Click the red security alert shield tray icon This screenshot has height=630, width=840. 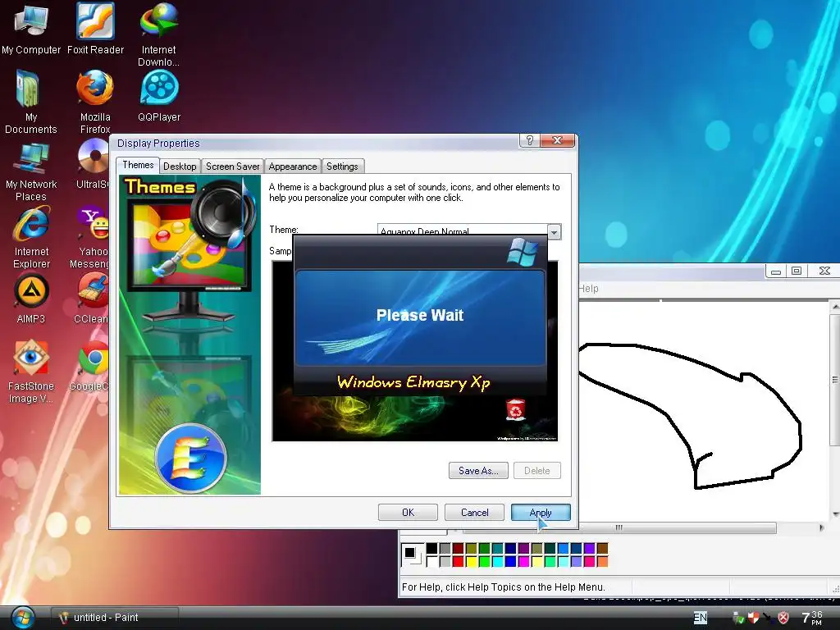point(783,619)
